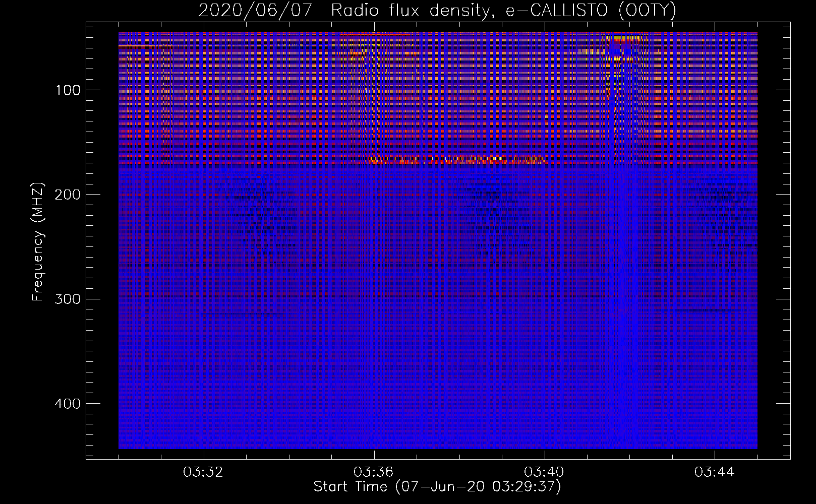Click the vertical blue burst near 03:42
This screenshot has height=504, width=816.
tap(625, 242)
